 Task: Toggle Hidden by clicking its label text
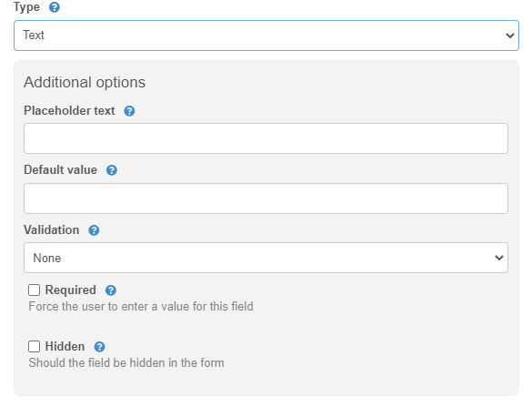[x=65, y=346]
